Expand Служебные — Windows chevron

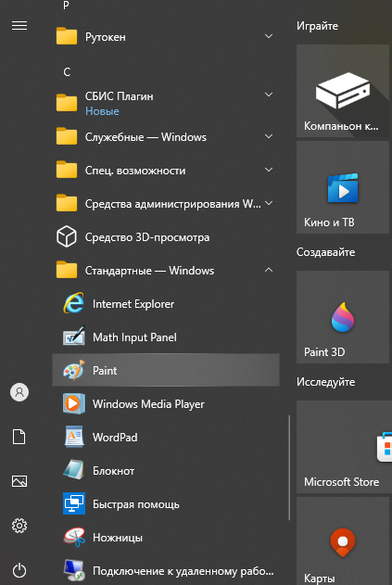pos(269,136)
